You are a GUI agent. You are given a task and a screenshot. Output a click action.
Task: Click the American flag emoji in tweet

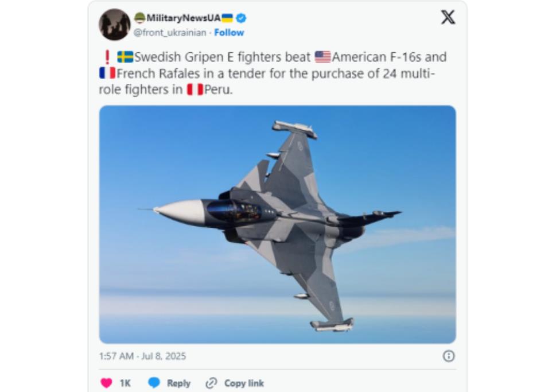tap(322, 57)
